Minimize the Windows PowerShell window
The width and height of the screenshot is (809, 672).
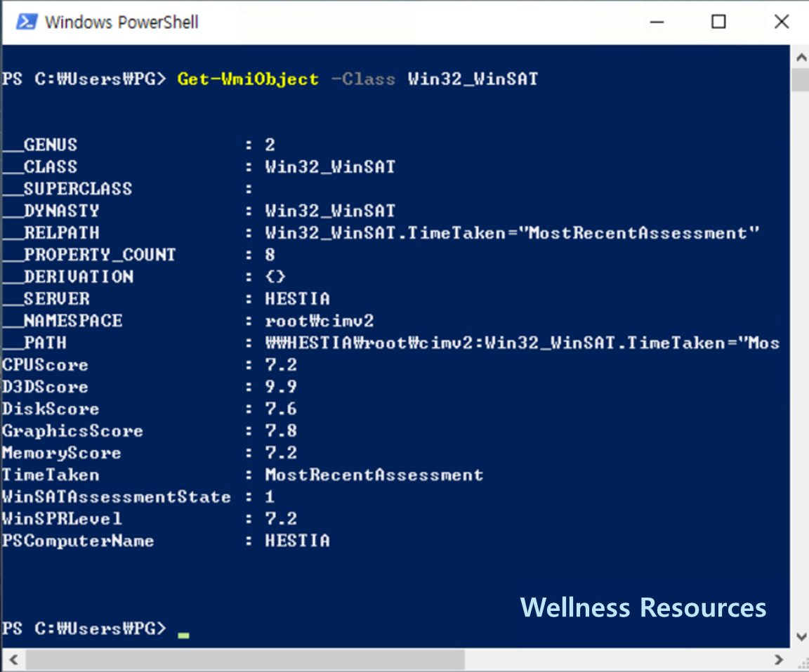tap(657, 22)
